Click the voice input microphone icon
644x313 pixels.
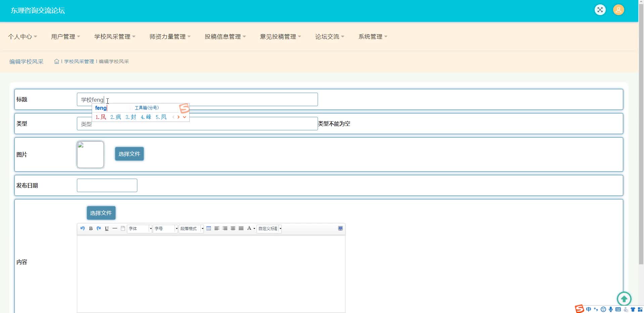[x=611, y=309]
